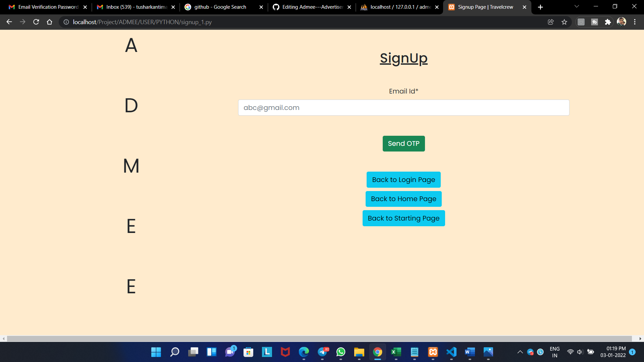
Task: Click the horizontal page scrollbar
Action: [x=319, y=339]
